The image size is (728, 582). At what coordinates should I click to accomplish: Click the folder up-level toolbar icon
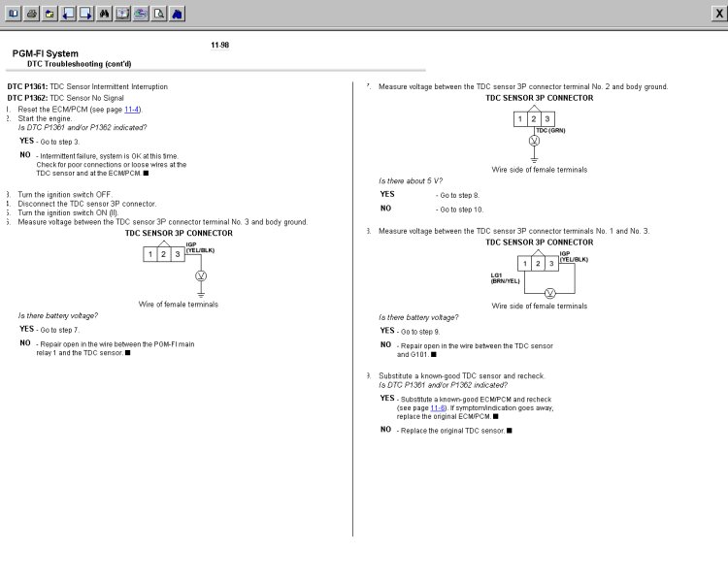click(x=49, y=13)
